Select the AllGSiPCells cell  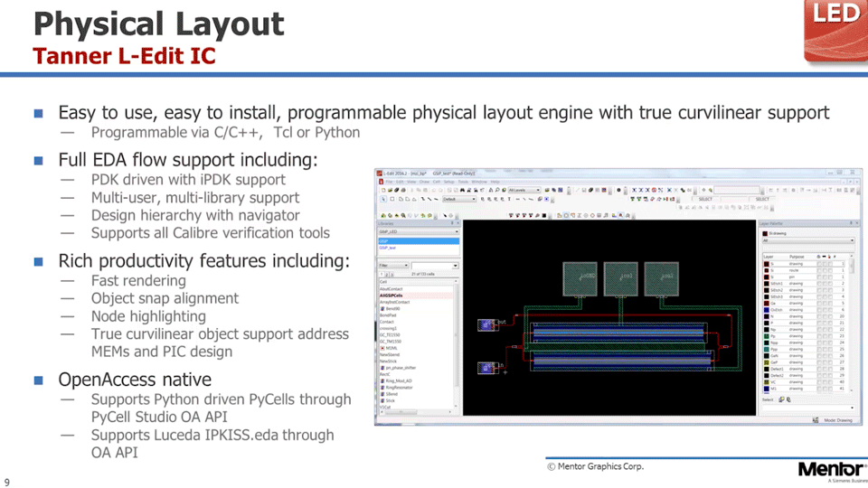click(416, 295)
